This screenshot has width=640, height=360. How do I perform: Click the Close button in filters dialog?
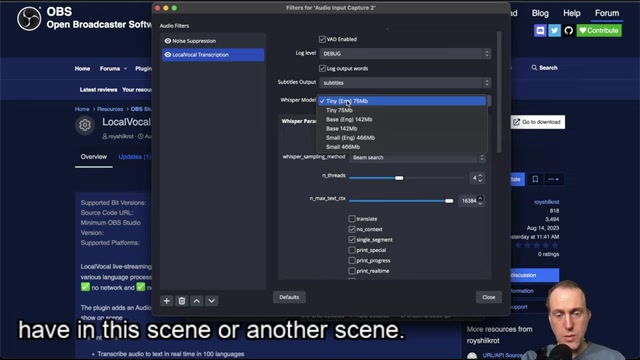tap(489, 297)
